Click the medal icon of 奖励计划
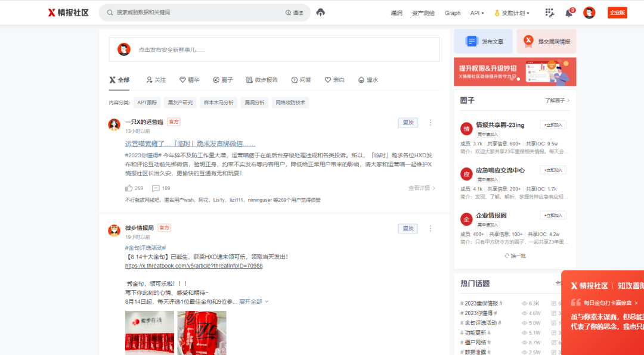 point(497,13)
